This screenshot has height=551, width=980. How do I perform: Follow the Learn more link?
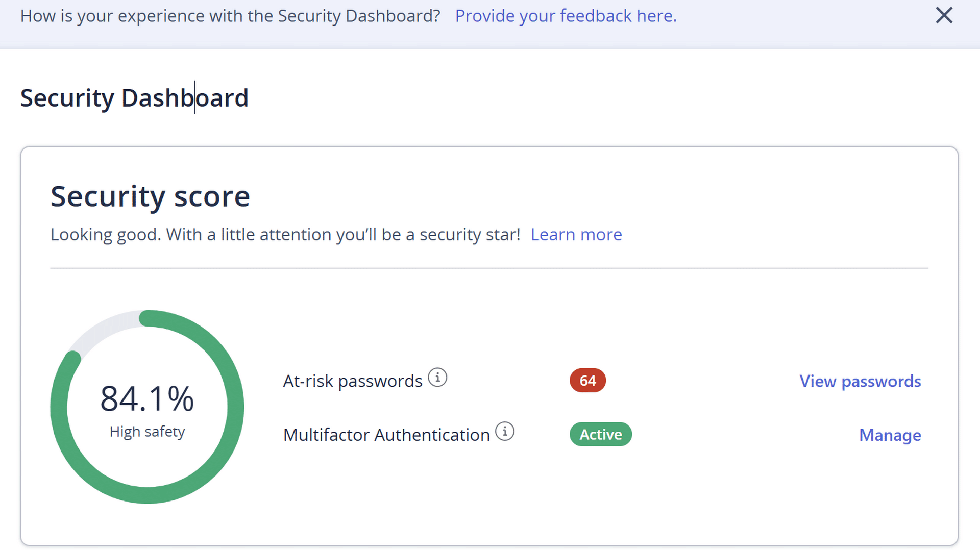click(x=576, y=234)
